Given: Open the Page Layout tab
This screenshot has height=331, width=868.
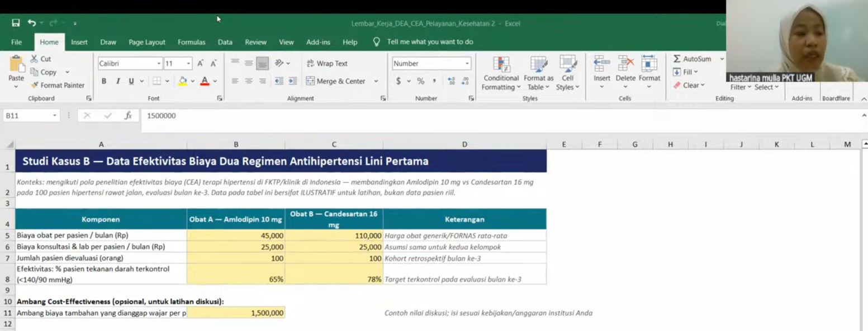Looking at the screenshot, I should [147, 42].
